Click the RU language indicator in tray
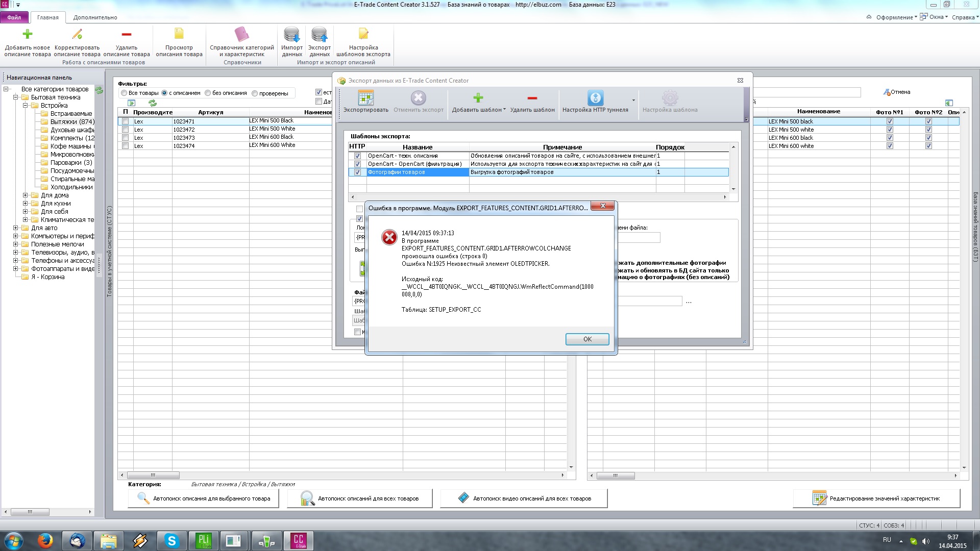This screenshot has height=551, width=980. [x=887, y=540]
